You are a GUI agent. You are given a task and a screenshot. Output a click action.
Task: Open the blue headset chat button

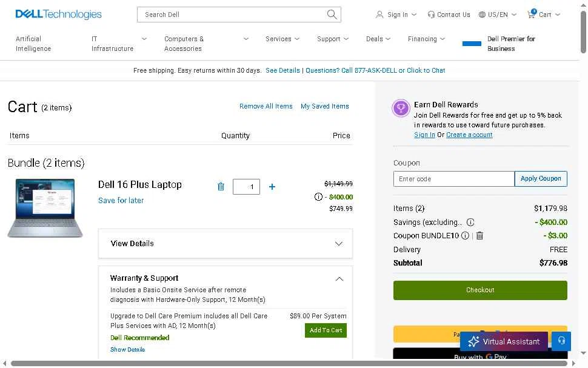pos(561,341)
